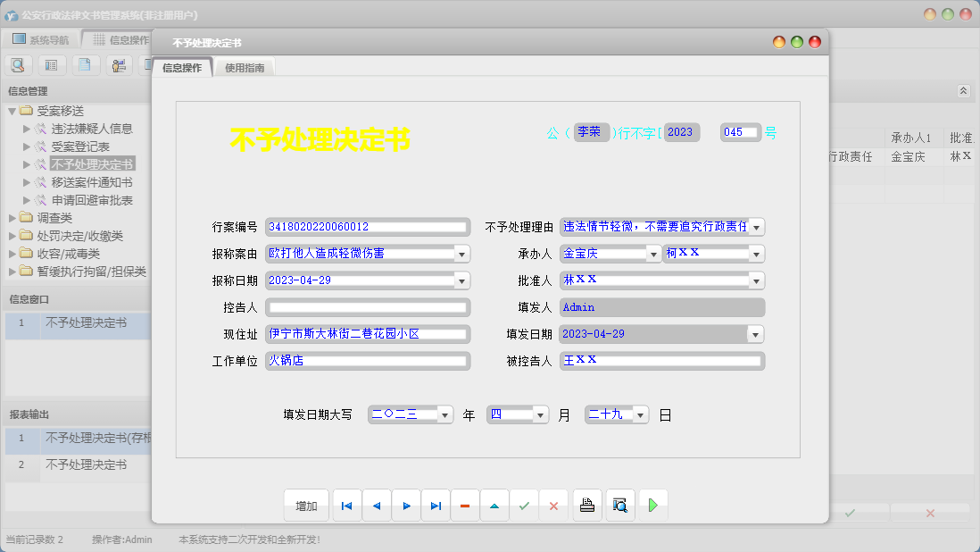Print the decision document via printer icon
The height and width of the screenshot is (552, 980).
[586, 505]
